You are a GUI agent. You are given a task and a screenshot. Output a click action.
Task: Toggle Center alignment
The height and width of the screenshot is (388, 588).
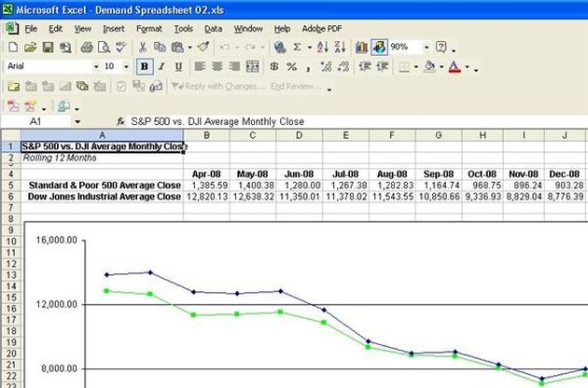(x=217, y=67)
